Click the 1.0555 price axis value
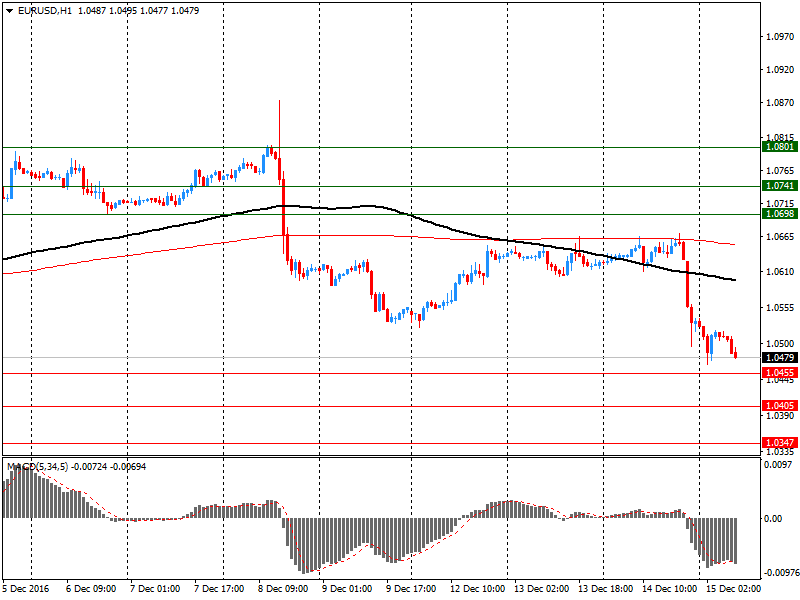 pyautogui.click(x=780, y=308)
